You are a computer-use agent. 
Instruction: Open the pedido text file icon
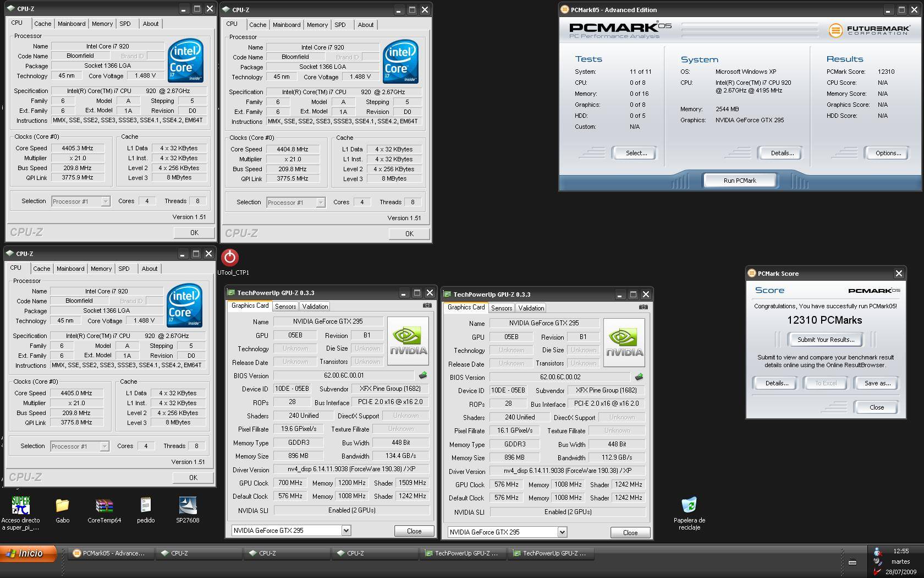coord(146,505)
